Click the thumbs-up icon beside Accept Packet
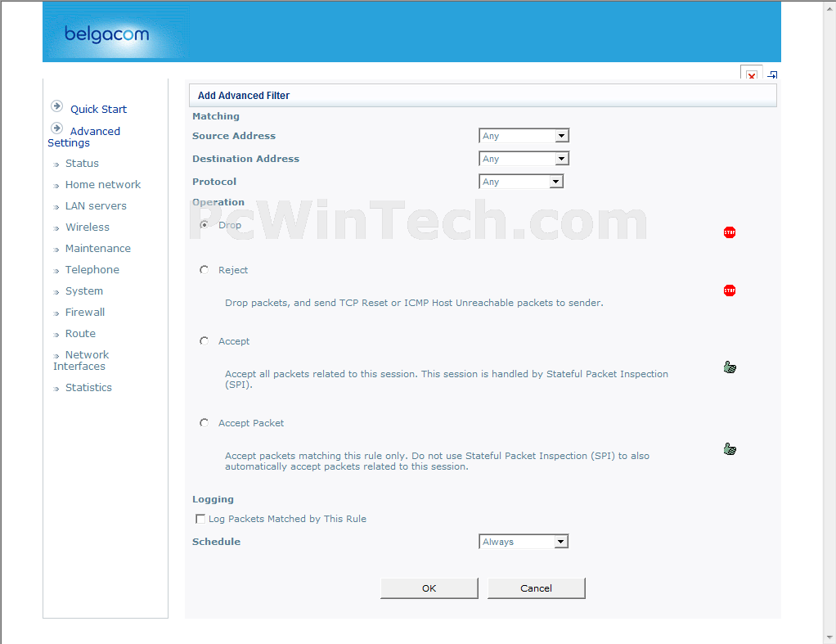 [730, 449]
